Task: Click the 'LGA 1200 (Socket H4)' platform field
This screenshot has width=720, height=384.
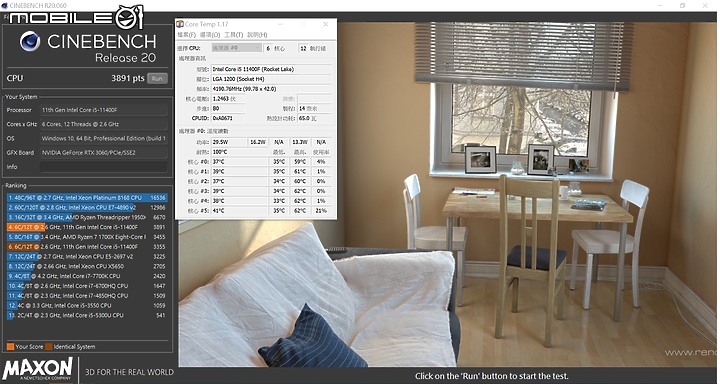Action: click(x=271, y=79)
